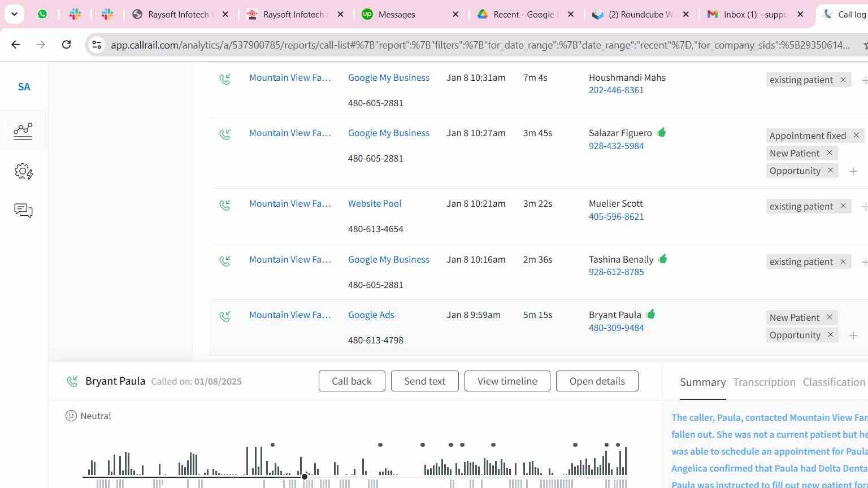
Task: Click the playhead on call recording waveform
Action: click(x=305, y=477)
